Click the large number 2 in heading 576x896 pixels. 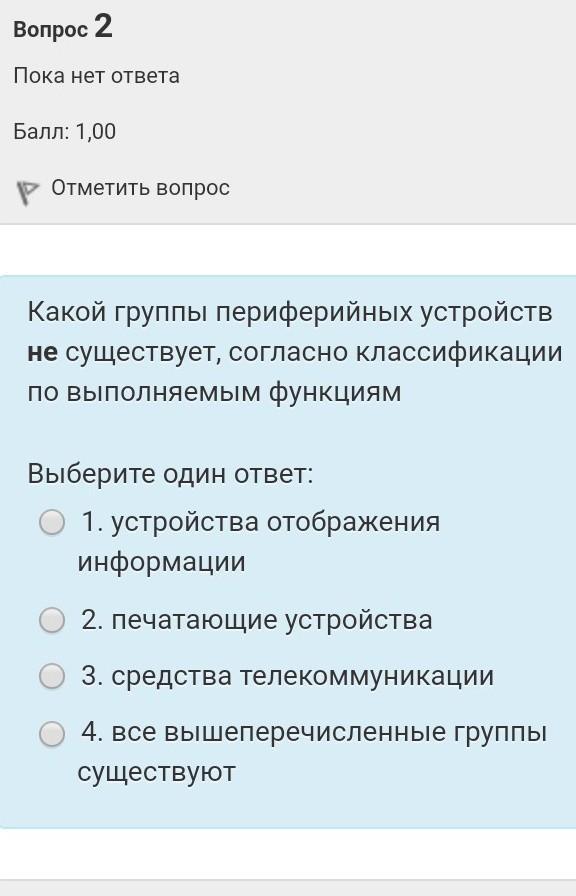[x=103, y=26]
